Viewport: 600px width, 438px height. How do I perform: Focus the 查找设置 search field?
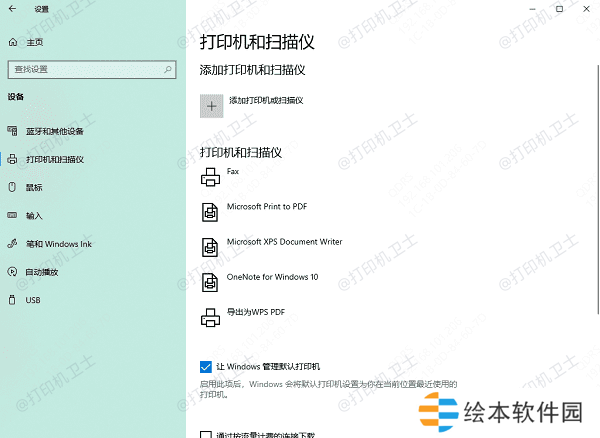pyautogui.click(x=85, y=69)
